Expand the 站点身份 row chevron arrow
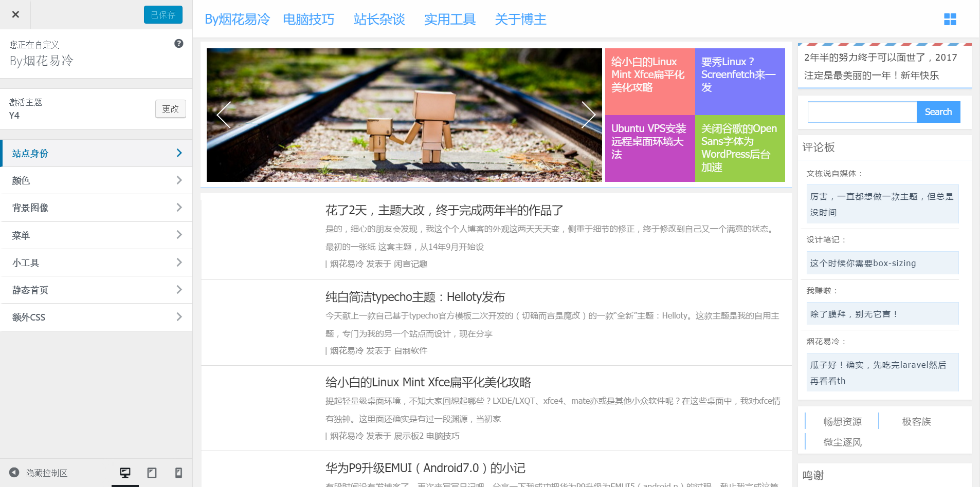The height and width of the screenshot is (487, 980). tap(179, 153)
